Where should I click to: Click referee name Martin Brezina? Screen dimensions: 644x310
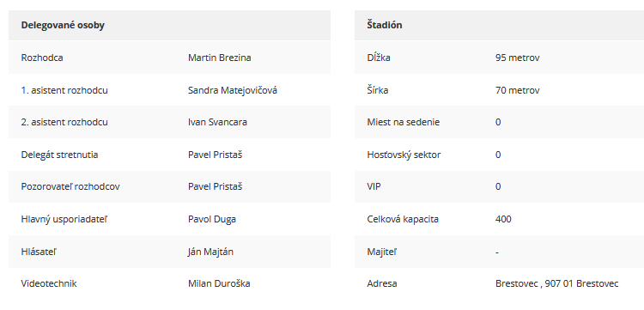pyautogui.click(x=219, y=58)
